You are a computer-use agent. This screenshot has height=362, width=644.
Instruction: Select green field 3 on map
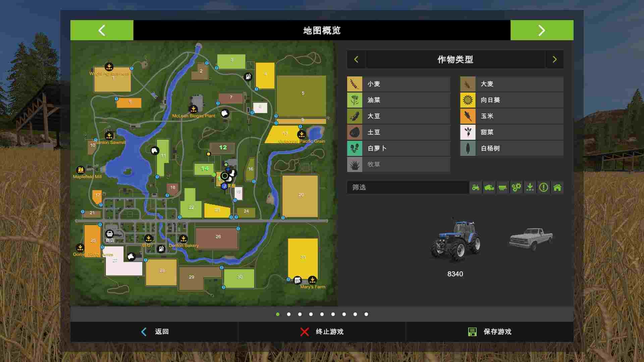click(231, 61)
